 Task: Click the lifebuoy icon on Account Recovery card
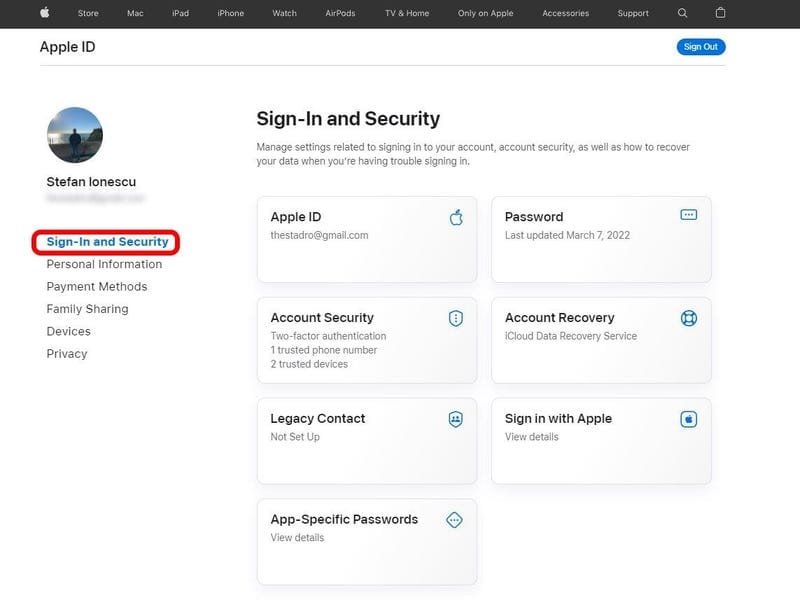click(x=689, y=318)
